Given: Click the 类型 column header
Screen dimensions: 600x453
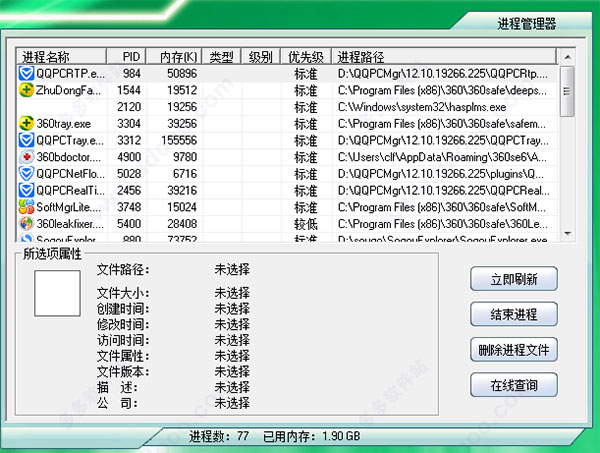Looking at the screenshot, I should pyautogui.click(x=222, y=57).
